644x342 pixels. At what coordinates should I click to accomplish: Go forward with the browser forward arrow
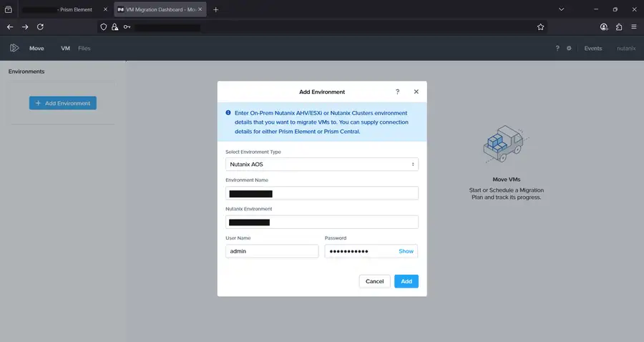25,26
